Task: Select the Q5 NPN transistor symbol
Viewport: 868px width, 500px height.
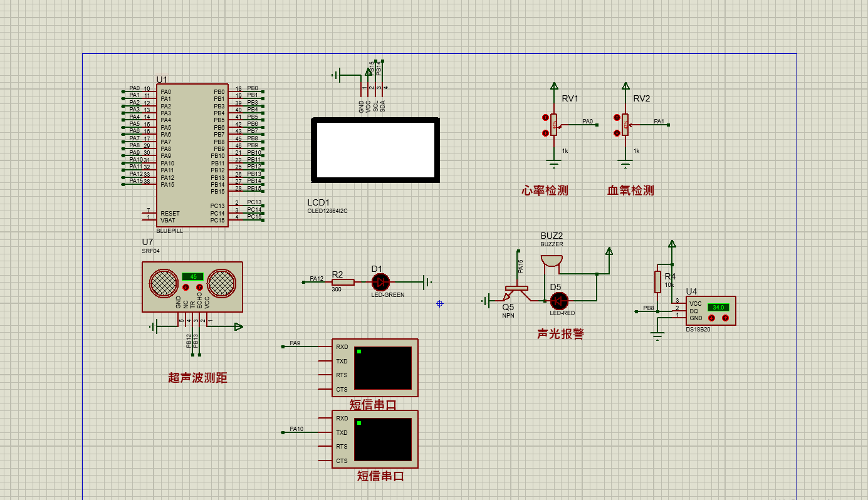Action: tap(516, 293)
